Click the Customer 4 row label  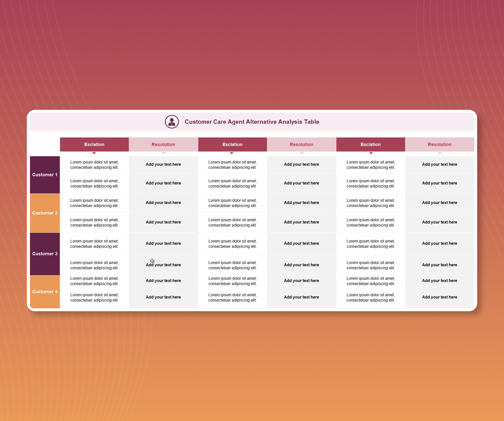[45, 292]
